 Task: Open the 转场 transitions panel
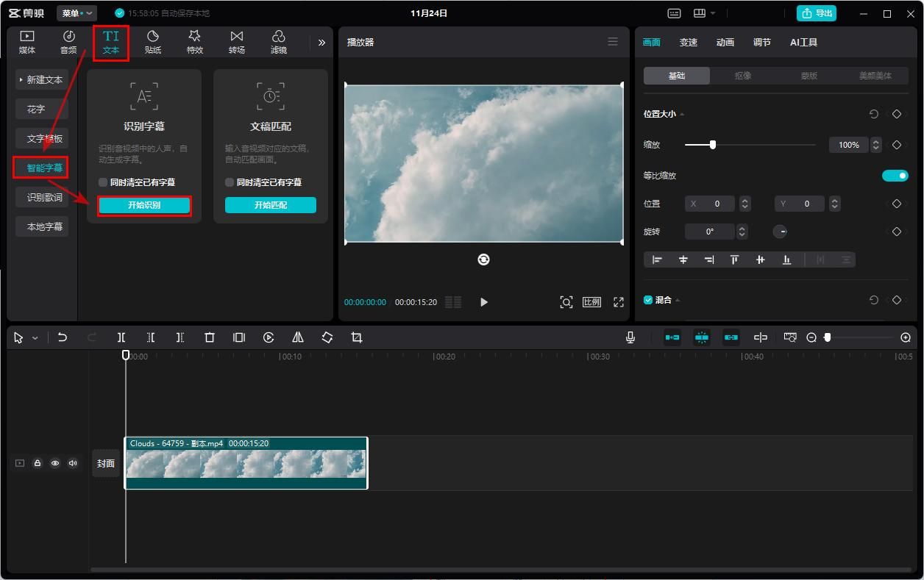(x=237, y=42)
